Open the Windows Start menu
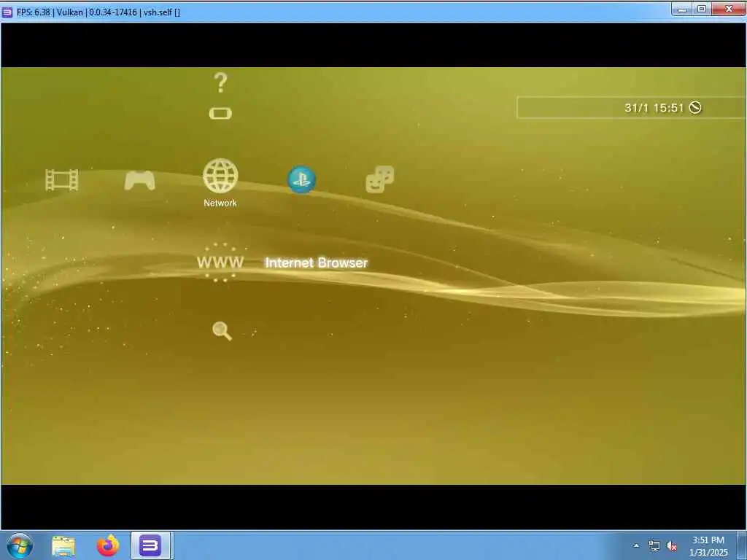747x560 pixels. (20, 545)
